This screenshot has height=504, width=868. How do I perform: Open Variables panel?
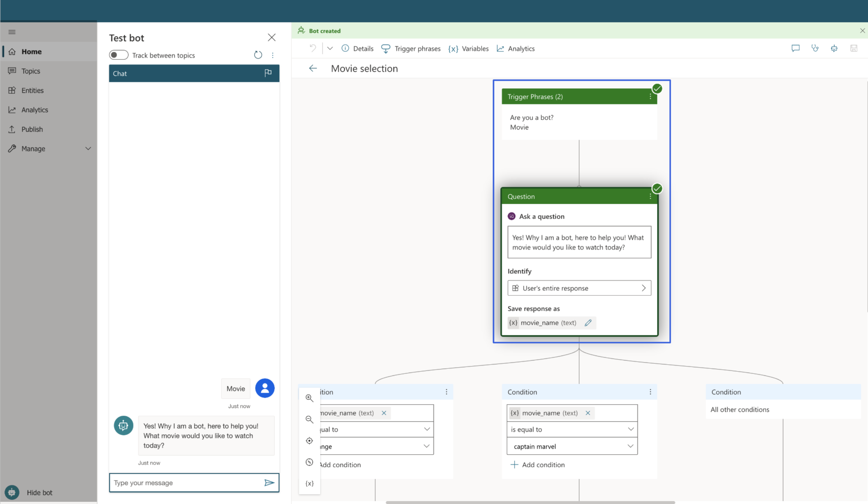click(x=468, y=48)
